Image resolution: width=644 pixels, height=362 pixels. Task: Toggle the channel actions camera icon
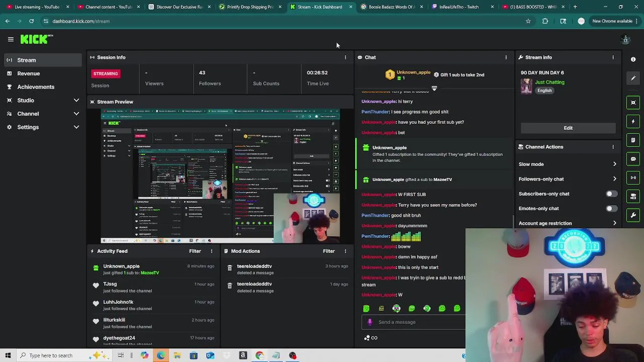pos(633,196)
